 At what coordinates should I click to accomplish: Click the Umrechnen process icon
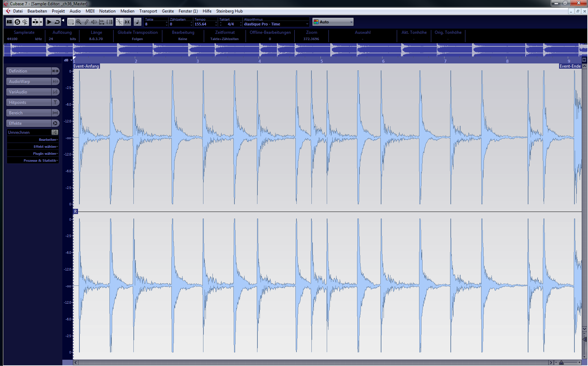tap(55, 132)
